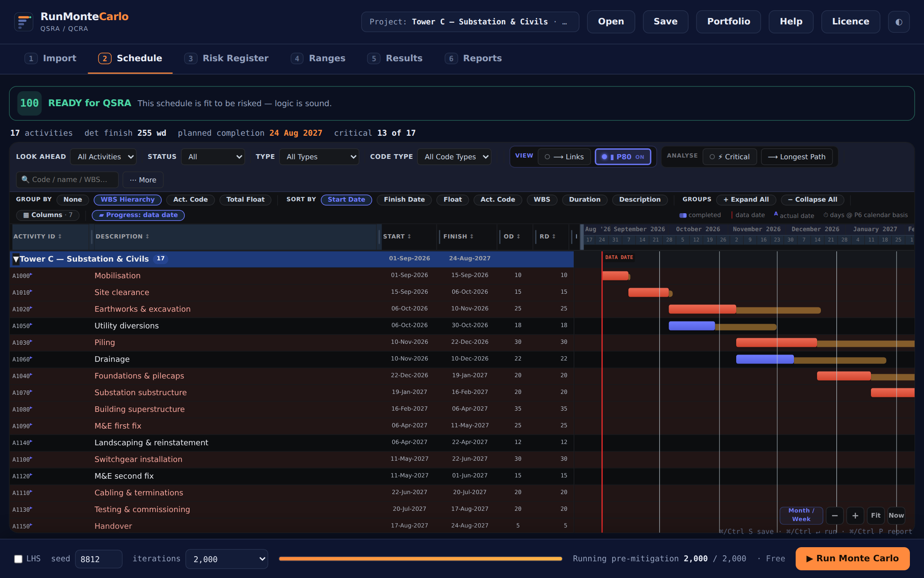Click the seed input field

tap(98, 559)
